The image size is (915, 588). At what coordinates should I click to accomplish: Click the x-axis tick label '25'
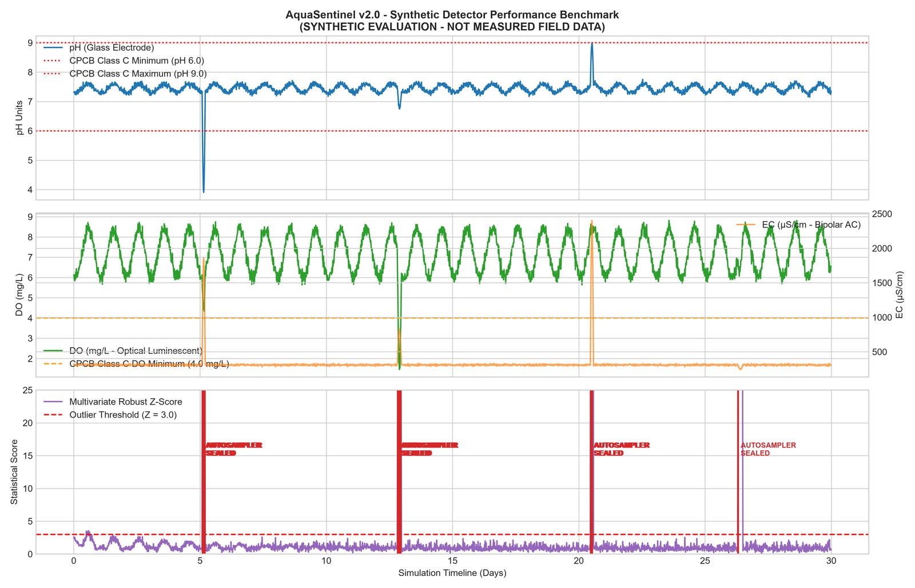[705, 561]
